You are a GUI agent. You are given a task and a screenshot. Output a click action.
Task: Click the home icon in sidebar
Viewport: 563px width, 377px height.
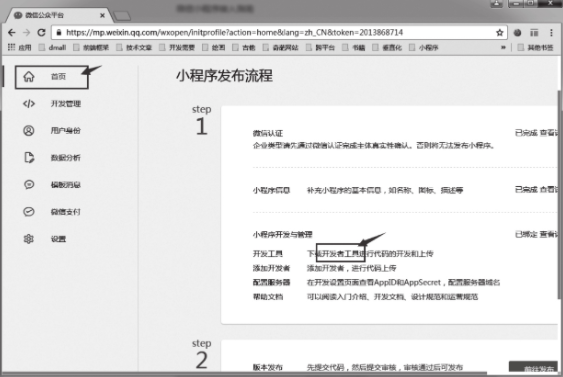pyautogui.click(x=29, y=76)
